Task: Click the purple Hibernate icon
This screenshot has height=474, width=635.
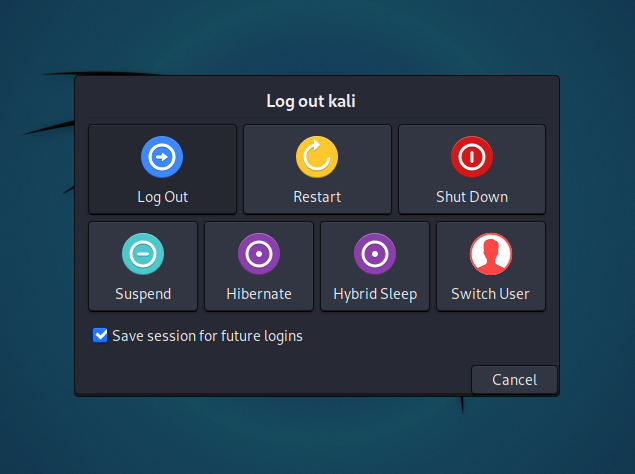Action: coord(259,254)
